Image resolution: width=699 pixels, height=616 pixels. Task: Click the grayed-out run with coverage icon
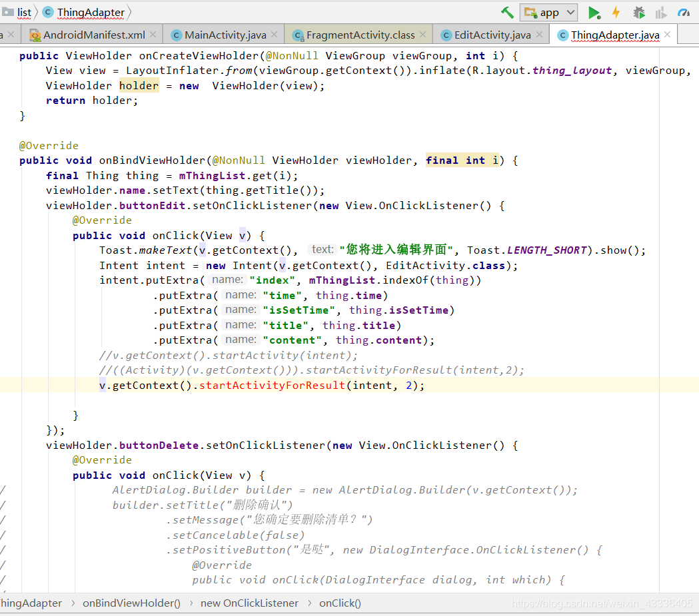pyautogui.click(x=661, y=13)
